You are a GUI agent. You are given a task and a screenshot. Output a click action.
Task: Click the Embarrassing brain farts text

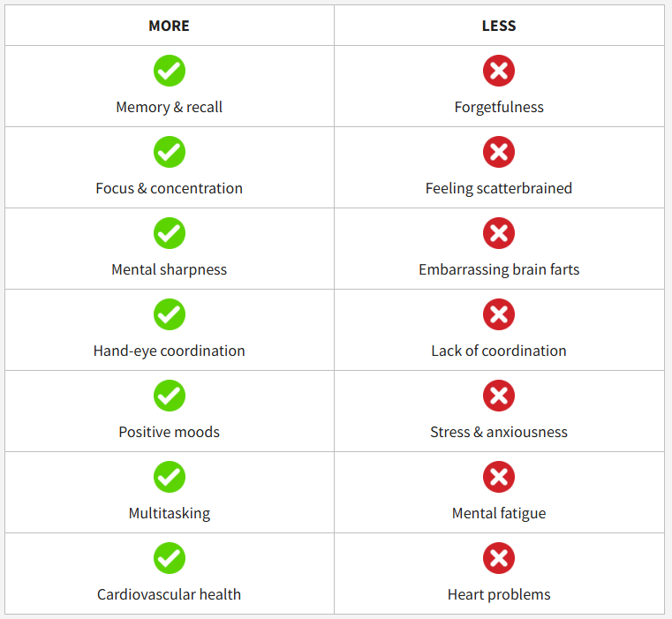(x=499, y=269)
